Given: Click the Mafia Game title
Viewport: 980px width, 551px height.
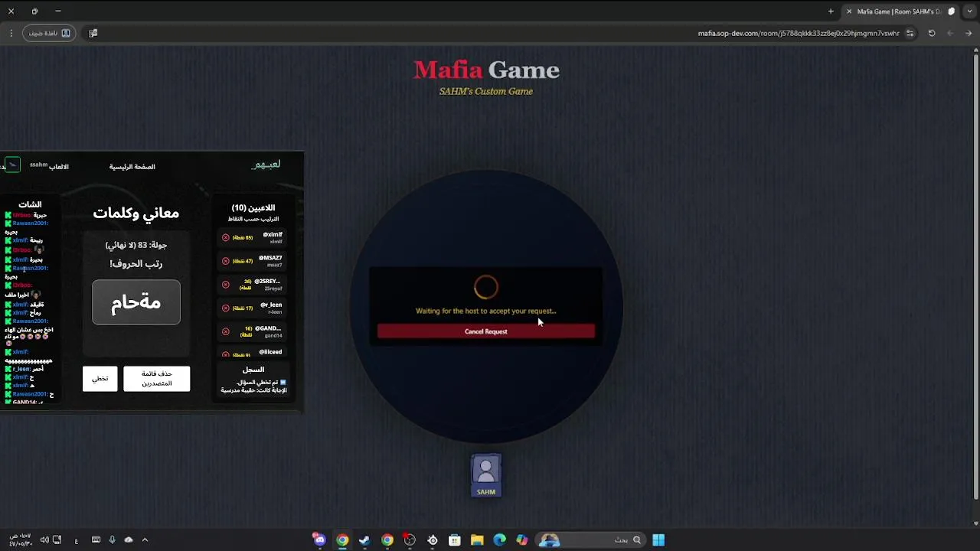Looking at the screenshot, I should click(x=486, y=70).
